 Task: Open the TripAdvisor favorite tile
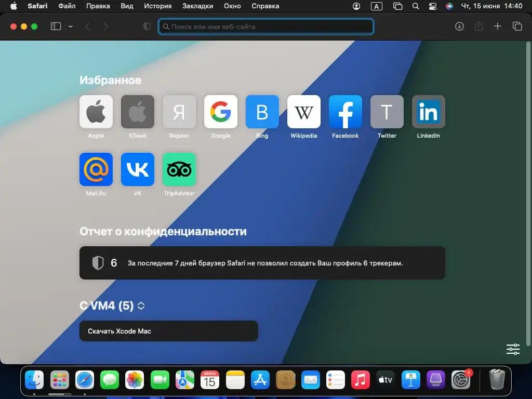179,169
